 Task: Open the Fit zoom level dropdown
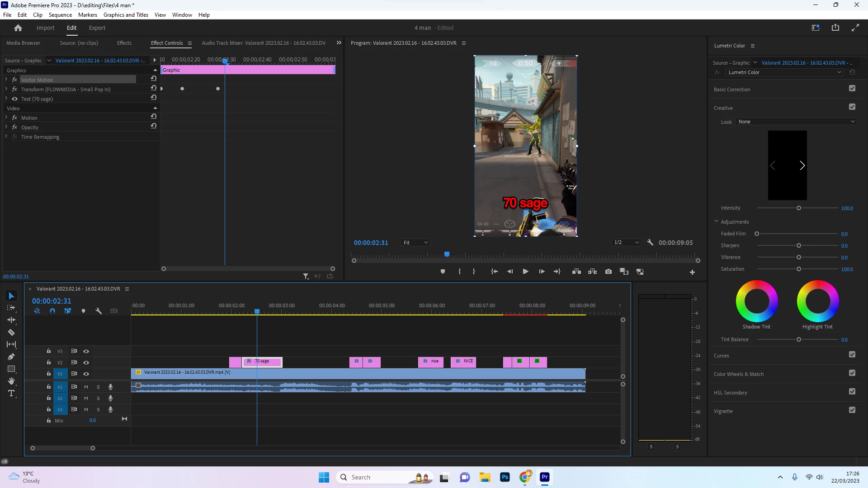pyautogui.click(x=415, y=243)
